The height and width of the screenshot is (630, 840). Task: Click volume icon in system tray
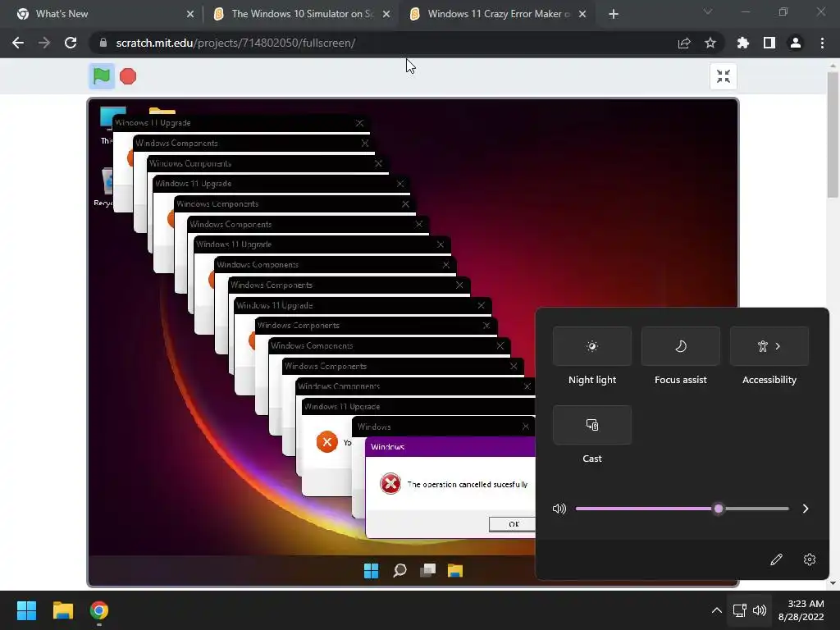[x=760, y=610]
